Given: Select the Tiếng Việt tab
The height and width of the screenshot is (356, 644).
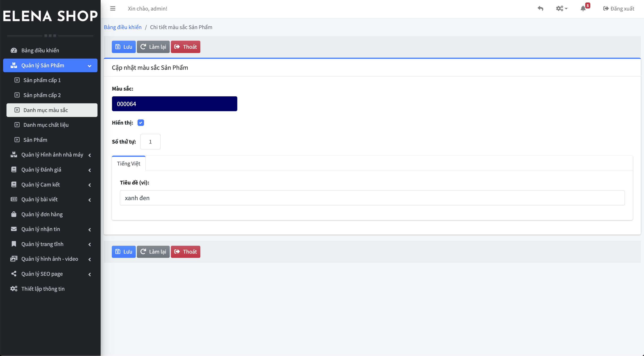Looking at the screenshot, I should click(129, 163).
